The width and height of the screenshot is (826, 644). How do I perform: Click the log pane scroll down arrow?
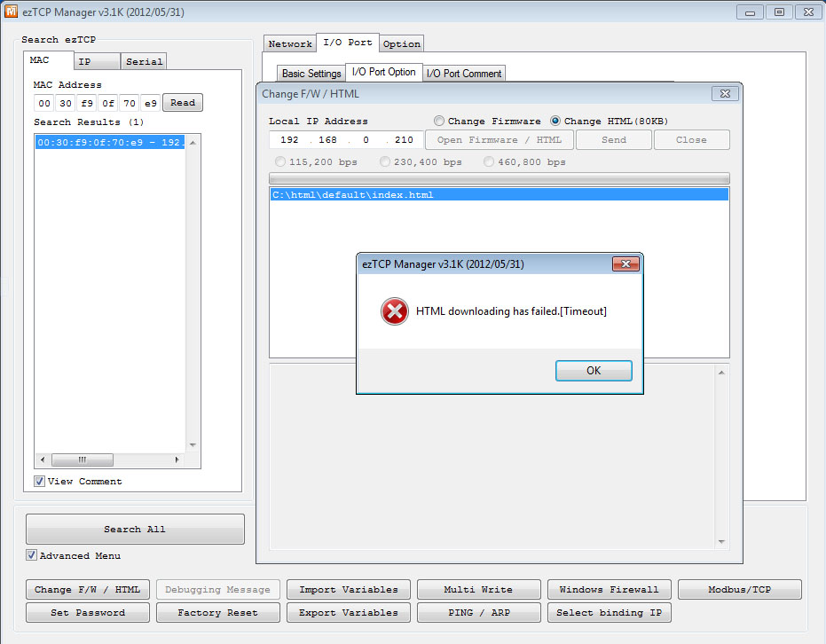coord(721,542)
